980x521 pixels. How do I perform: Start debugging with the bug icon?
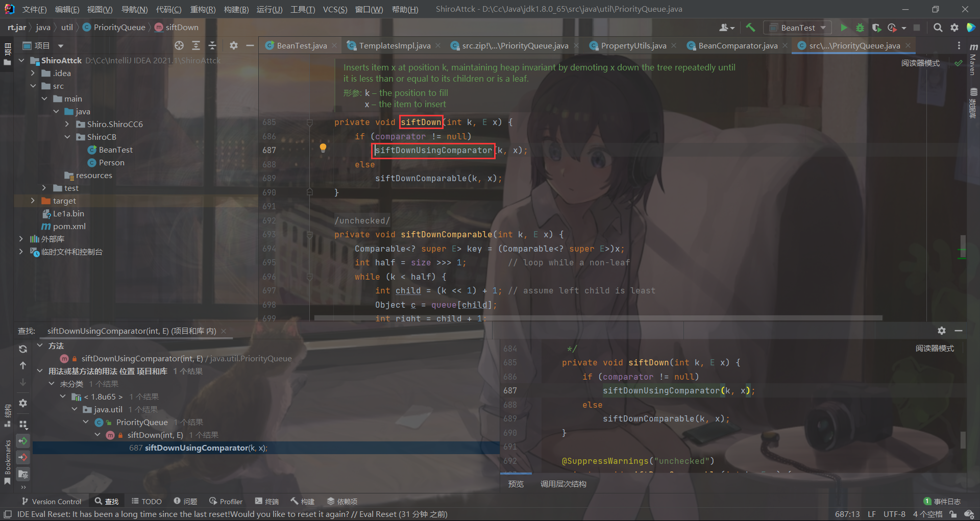861,28
